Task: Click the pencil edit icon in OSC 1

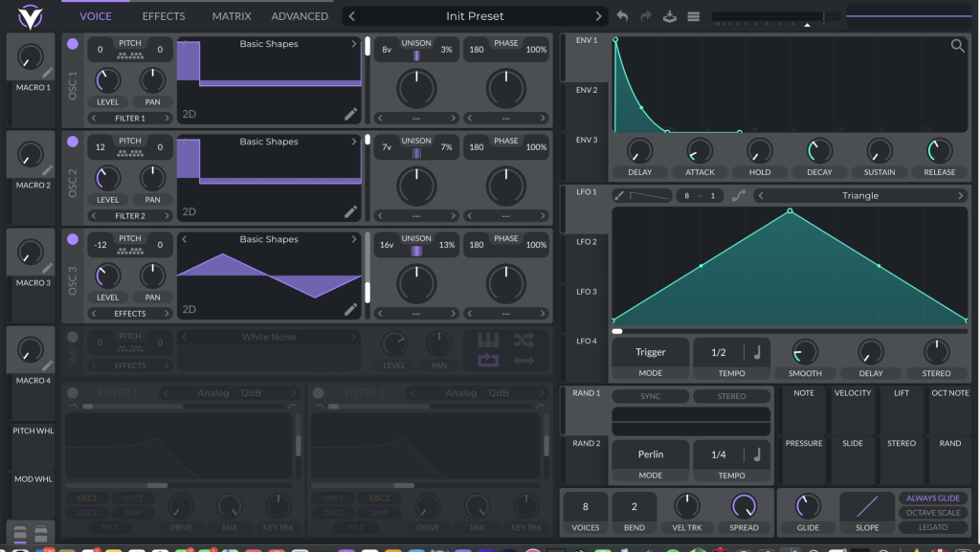Action: pos(351,115)
